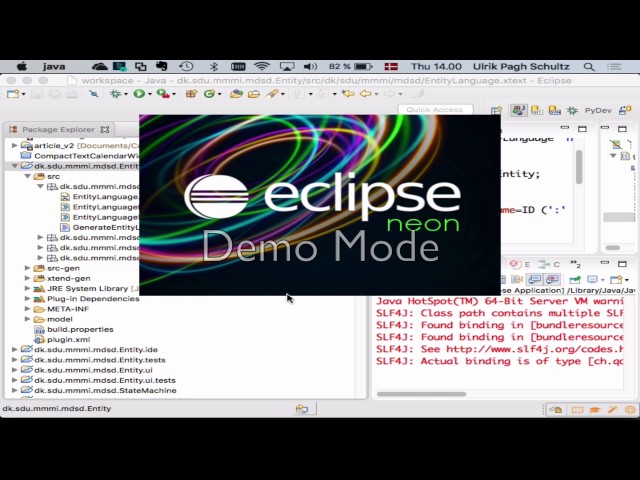Image resolution: width=640 pixels, height=480 pixels.
Task: Show hidden console tabs overflow
Action: [576, 264]
